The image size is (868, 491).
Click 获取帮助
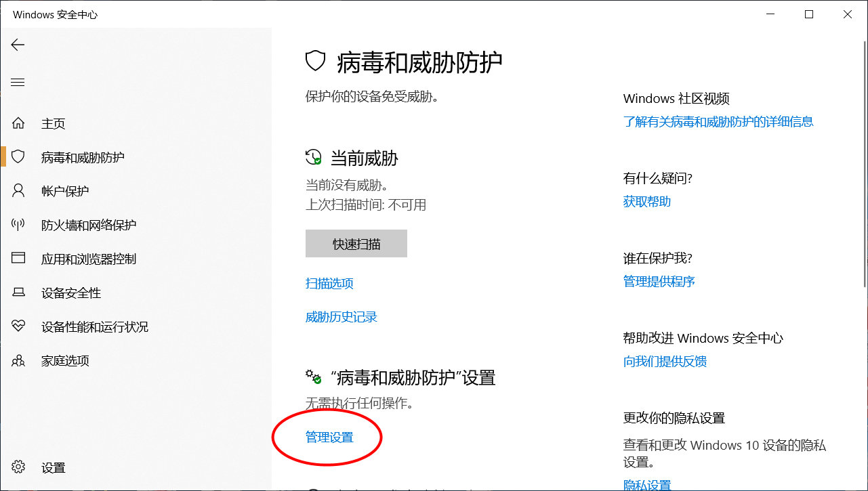click(x=646, y=201)
